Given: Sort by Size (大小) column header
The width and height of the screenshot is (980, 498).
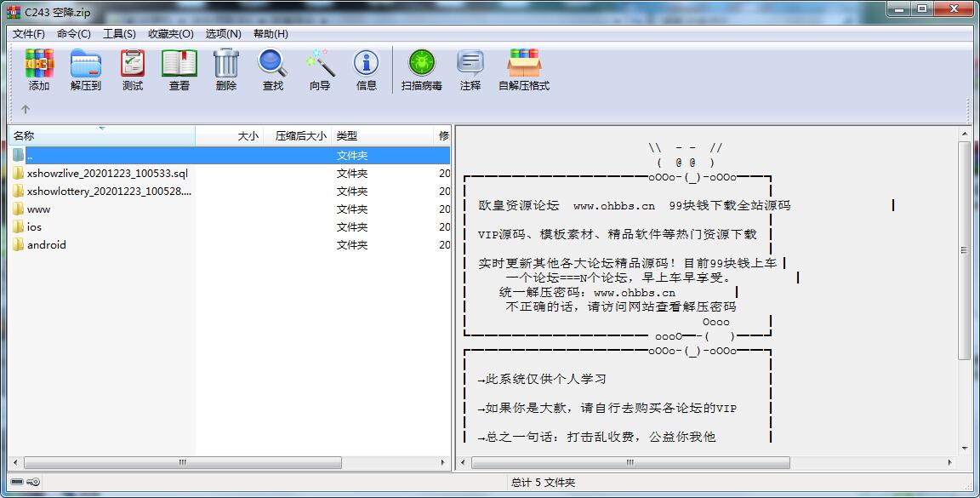Looking at the screenshot, I should 231,135.
